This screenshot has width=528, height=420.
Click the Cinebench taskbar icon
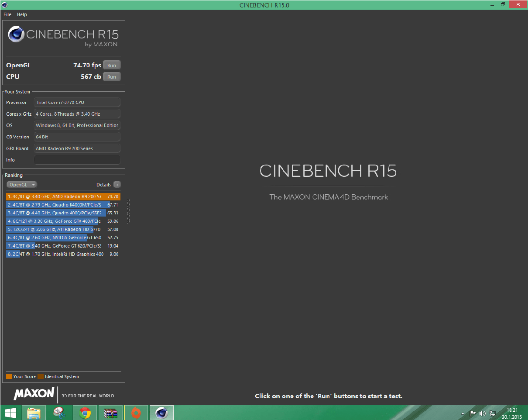click(x=162, y=413)
